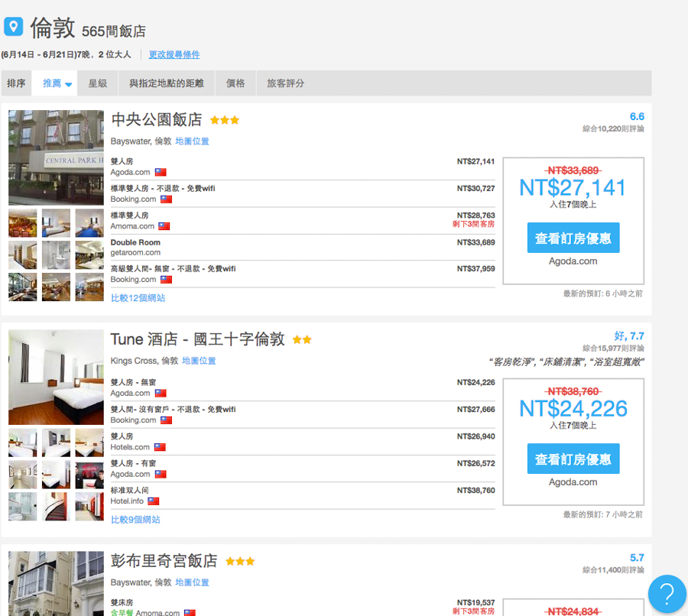This screenshot has width=688, height=616.
Task: Select Hotel.info 标准双人间 offer
Action: tap(303, 496)
